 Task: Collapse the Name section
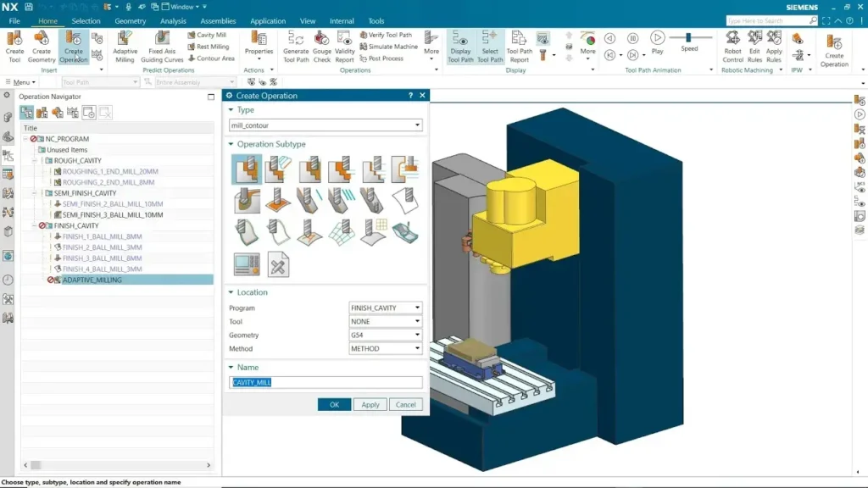pyautogui.click(x=231, y=368)
